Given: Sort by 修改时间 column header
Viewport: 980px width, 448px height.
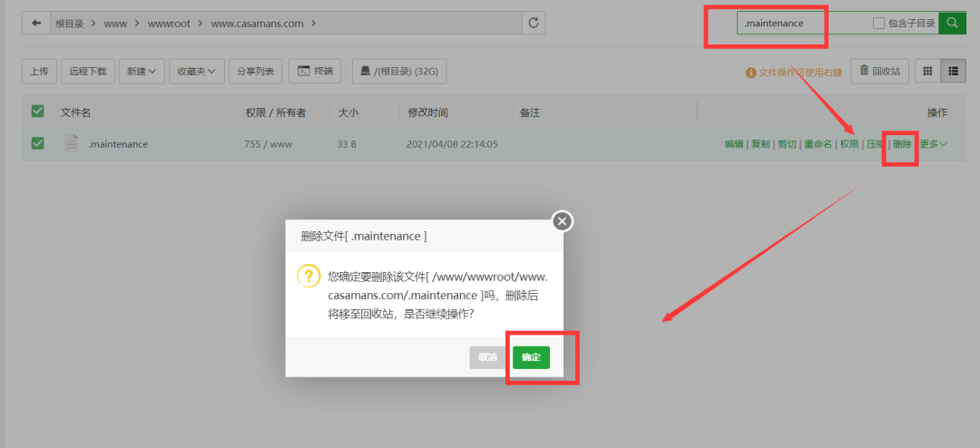Looking at the screenshot, I should click(x=427, y=112).
